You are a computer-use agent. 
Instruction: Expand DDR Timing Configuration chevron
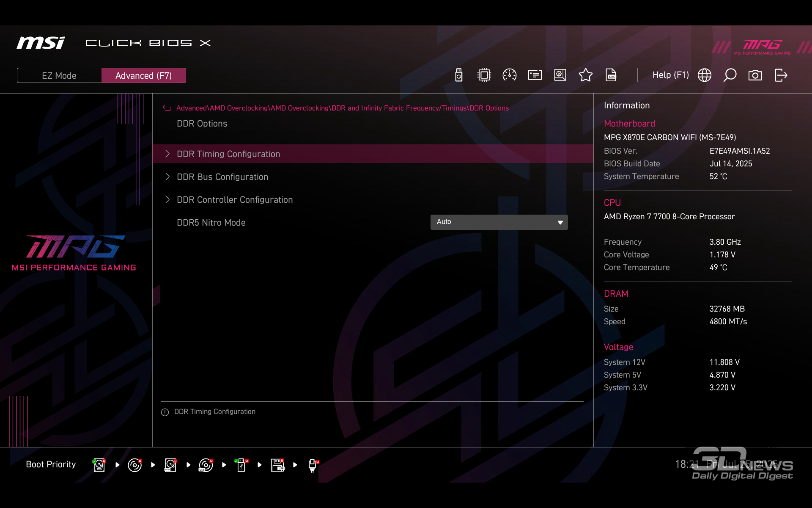(x=167, y=154)
